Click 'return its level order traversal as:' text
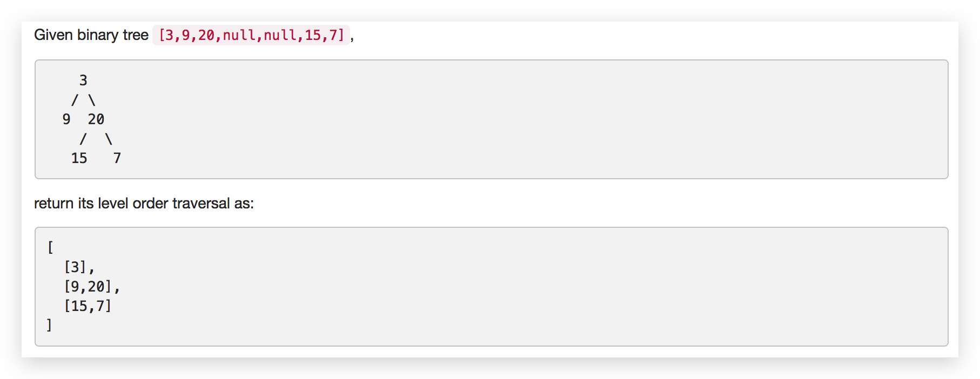 click(144, 204)
